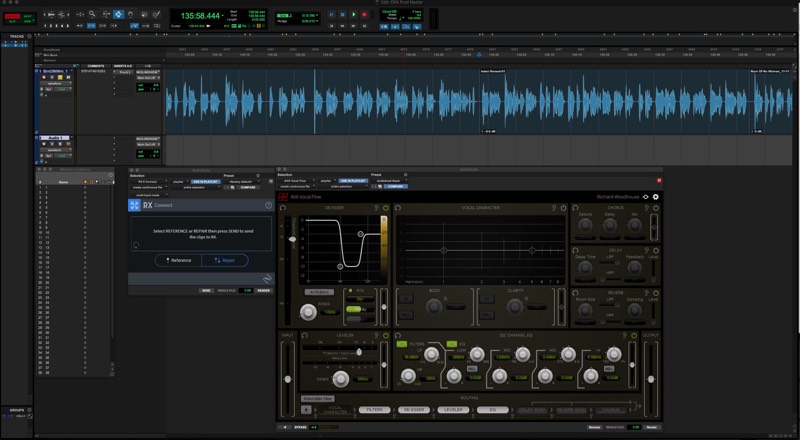Toggle the Filters IN button in Channel EQ
Image resolution: width=800 pixels, height=440 pixels.
point(402,344)
